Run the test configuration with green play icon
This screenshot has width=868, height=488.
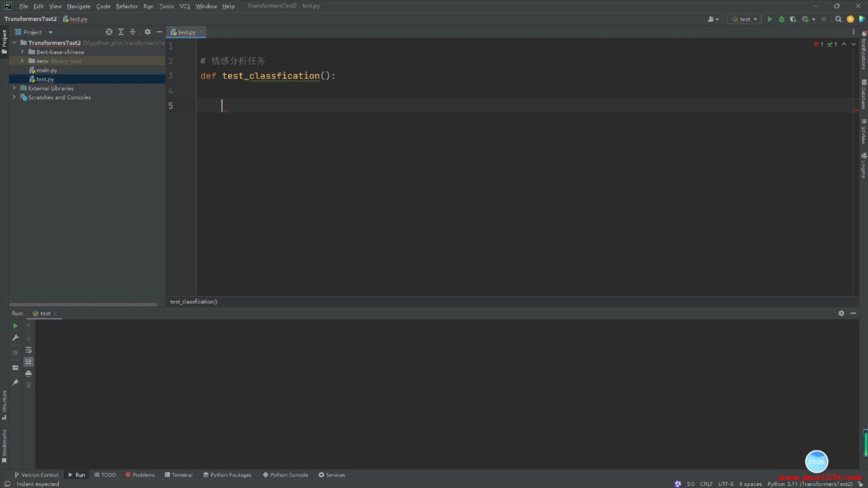pyautogui.click(x=769, y=19)
